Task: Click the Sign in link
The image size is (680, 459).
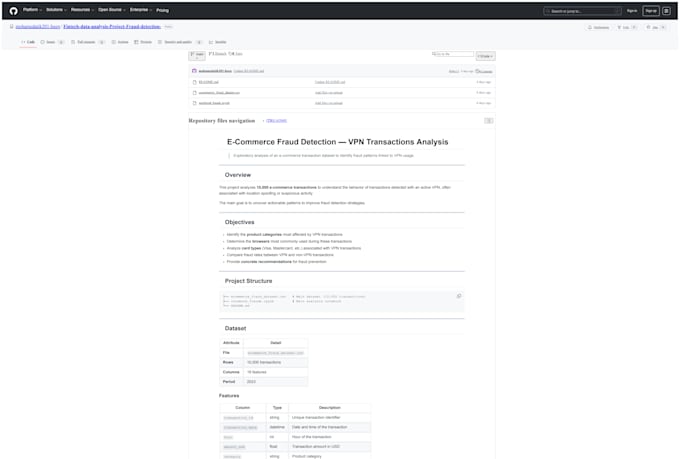Action: (x=632, y=11)
